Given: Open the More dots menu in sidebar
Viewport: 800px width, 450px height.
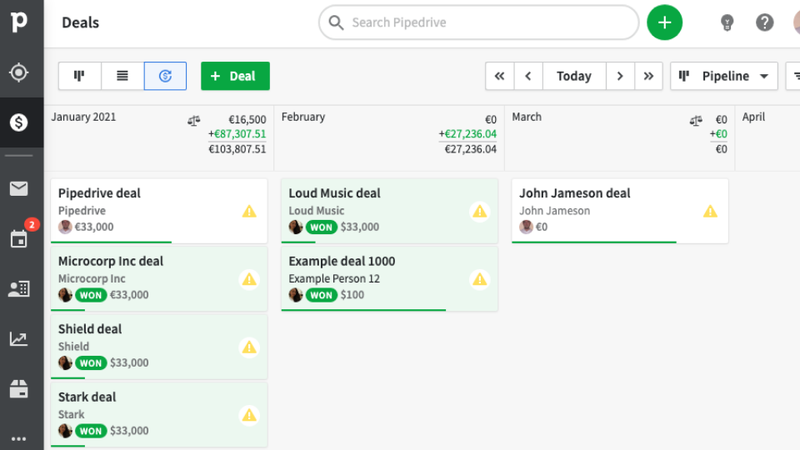Looking at the screenshot, I should pyautogui.click(x=19, y=439).
